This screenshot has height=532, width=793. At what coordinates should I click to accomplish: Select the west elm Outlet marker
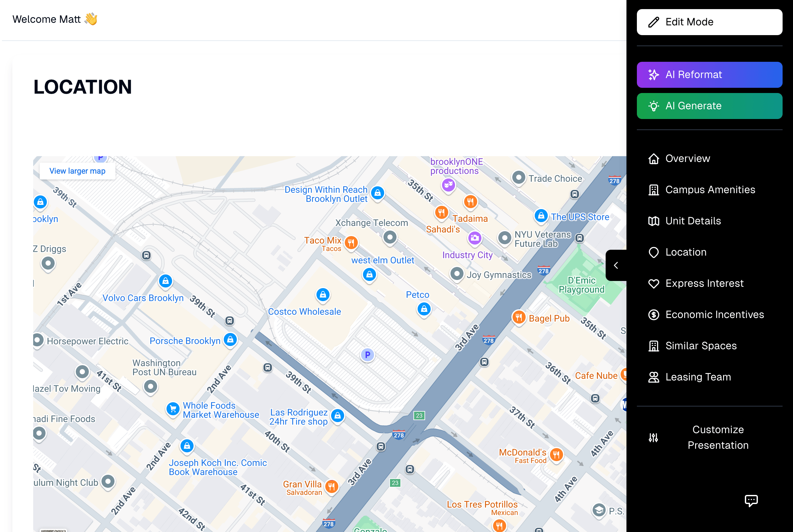pyautogui.click(x=369, y=275)
